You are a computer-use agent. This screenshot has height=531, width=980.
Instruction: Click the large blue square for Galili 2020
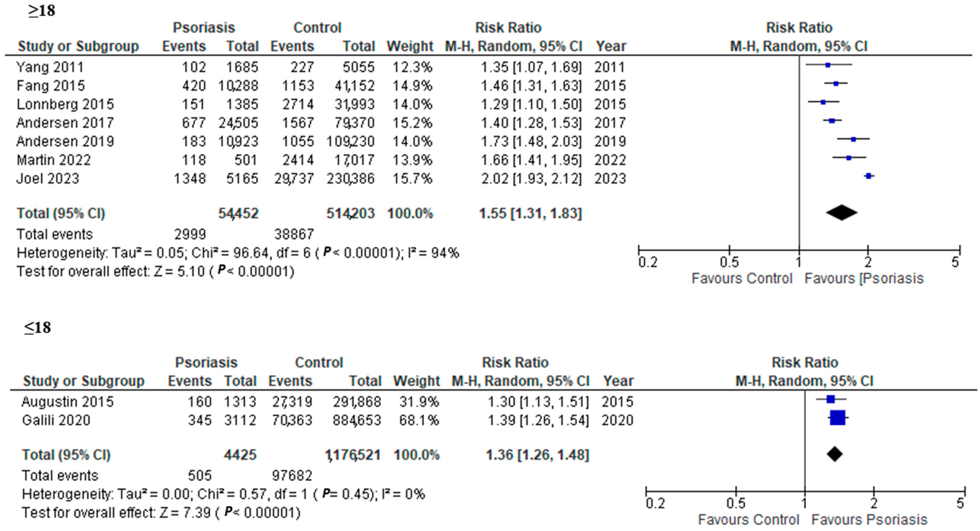click(838, 418)
